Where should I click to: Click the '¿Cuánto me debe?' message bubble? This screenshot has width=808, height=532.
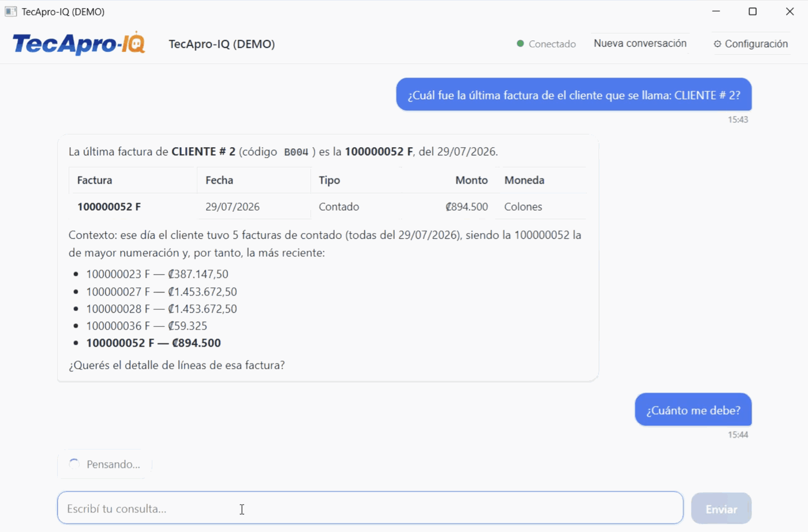click(693, 410)
